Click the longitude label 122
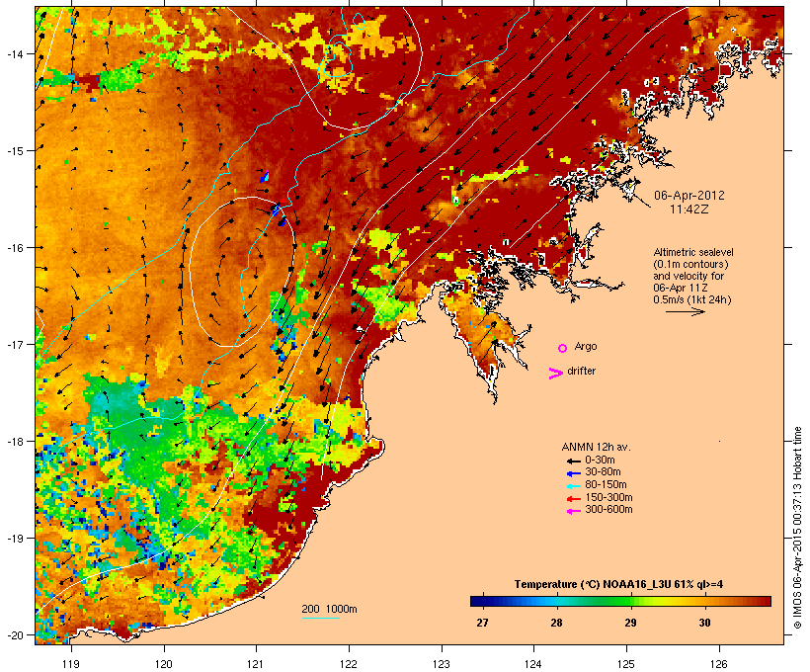Viewport: 810px width, 672px height. (x=349, y=664)
